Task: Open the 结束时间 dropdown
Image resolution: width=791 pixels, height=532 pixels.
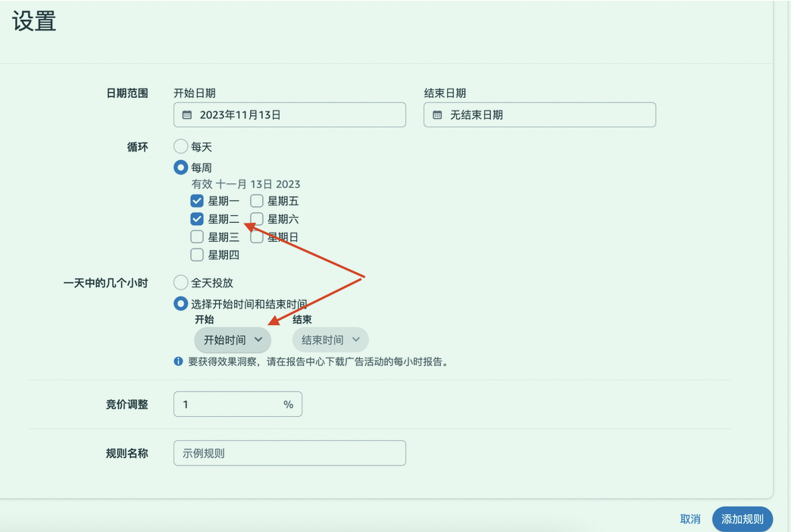Action: 330,340
